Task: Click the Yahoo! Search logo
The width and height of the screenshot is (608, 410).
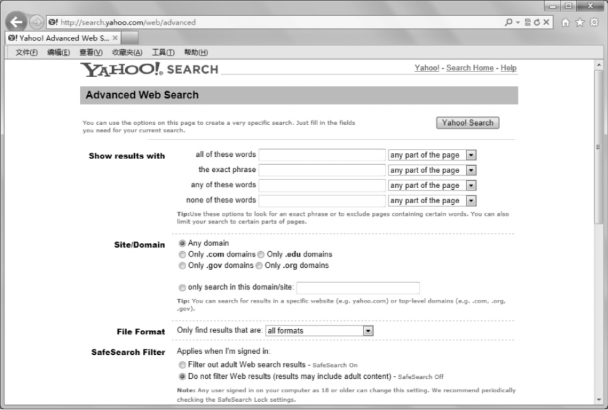Action: [149, 69]
